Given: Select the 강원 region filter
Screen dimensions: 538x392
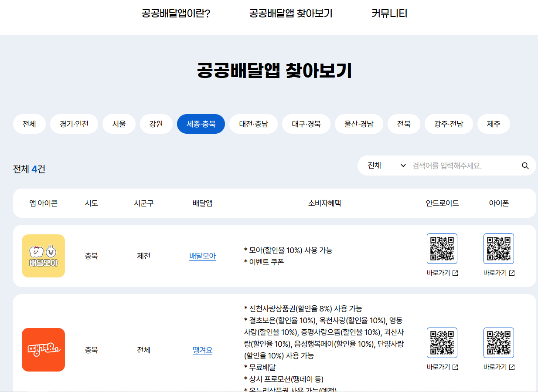Looking at the screenshot, I should tap(156, 124).
